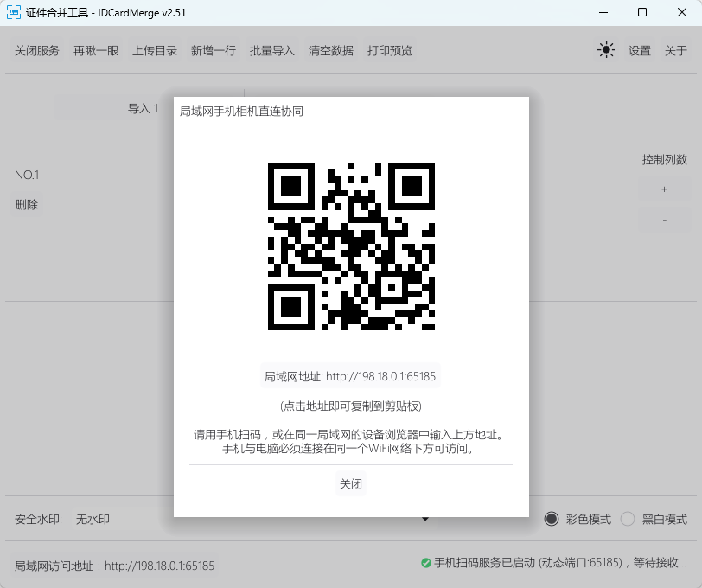Click the IDCardMerge app icon in title bar
Viewport: 702px width, 588px height.
[14, 13]
